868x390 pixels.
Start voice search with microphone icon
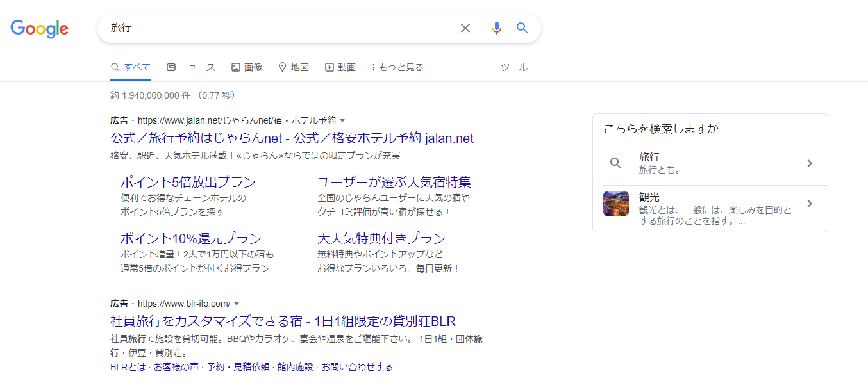[x=496, y=28]
